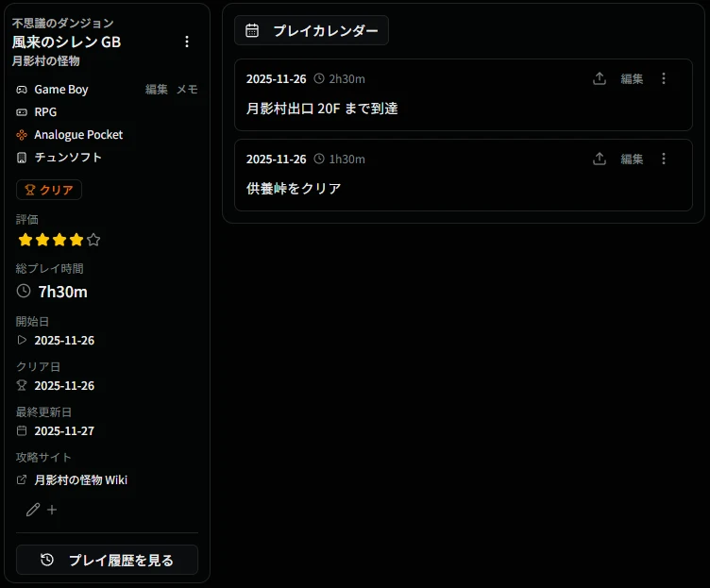
Task: Click the クリア status badge
Action: (49, 190)
